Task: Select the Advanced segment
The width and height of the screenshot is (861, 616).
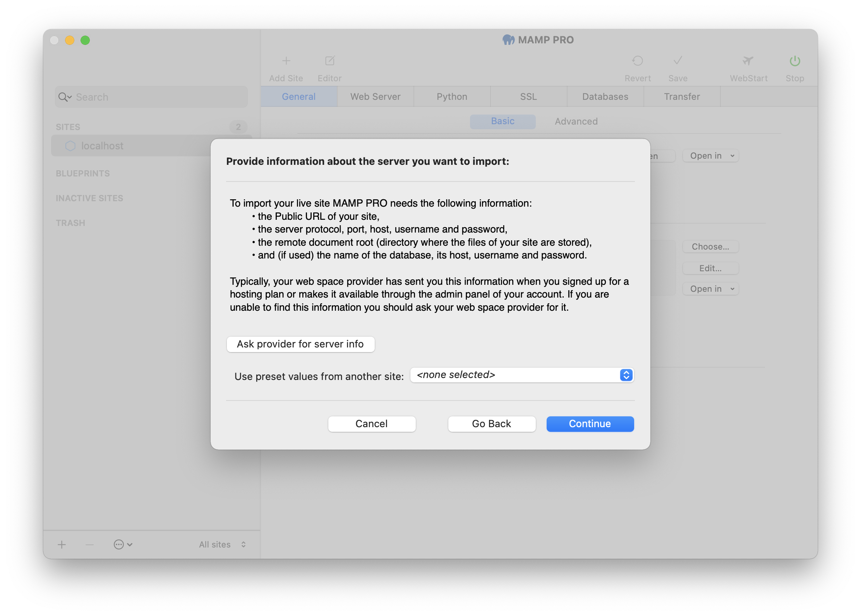Action: tap(576, 121)
